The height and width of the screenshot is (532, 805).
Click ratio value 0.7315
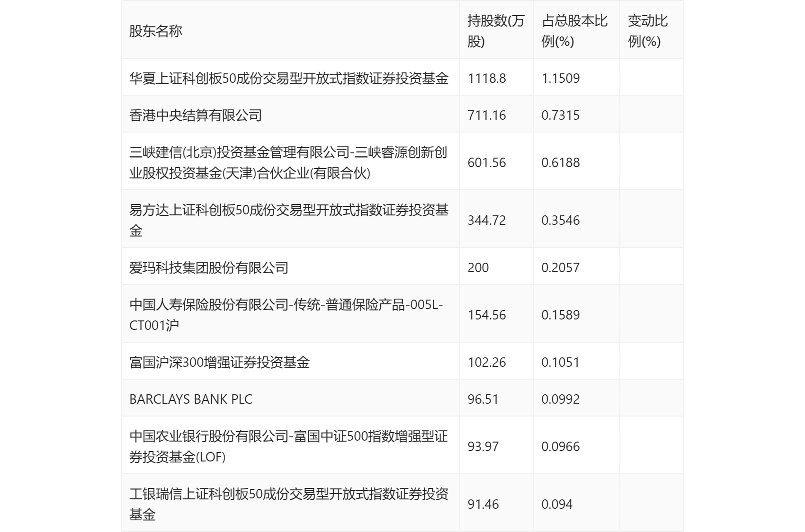561,115
